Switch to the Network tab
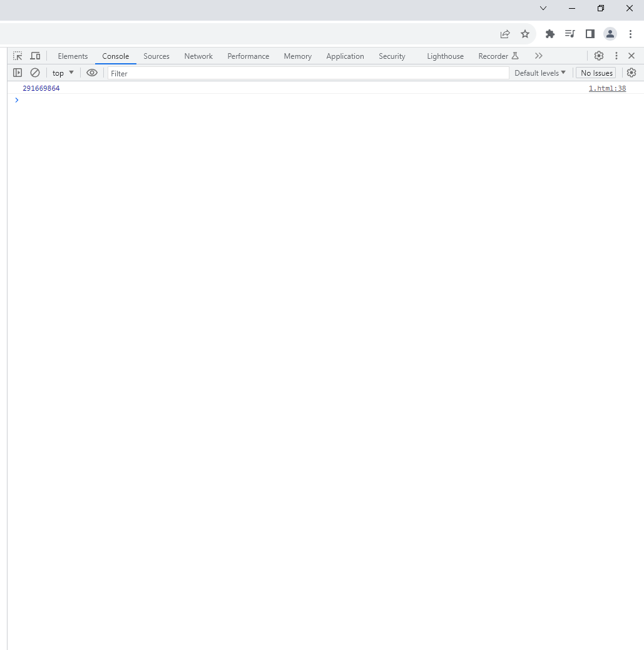Screen dimensions: 644x650 (198, 56)
